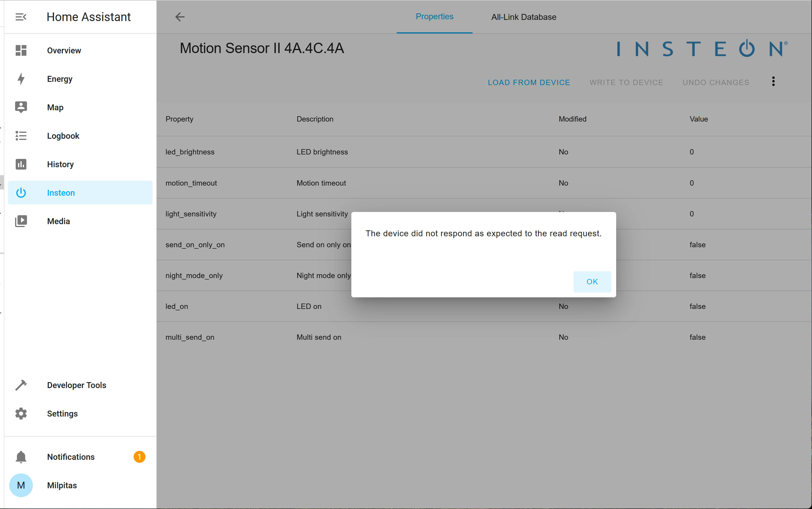The width and height of the screenshot is (812, 509).
Task: Open the Overview dashboard from the sidebar
Action: click(64, 50)
